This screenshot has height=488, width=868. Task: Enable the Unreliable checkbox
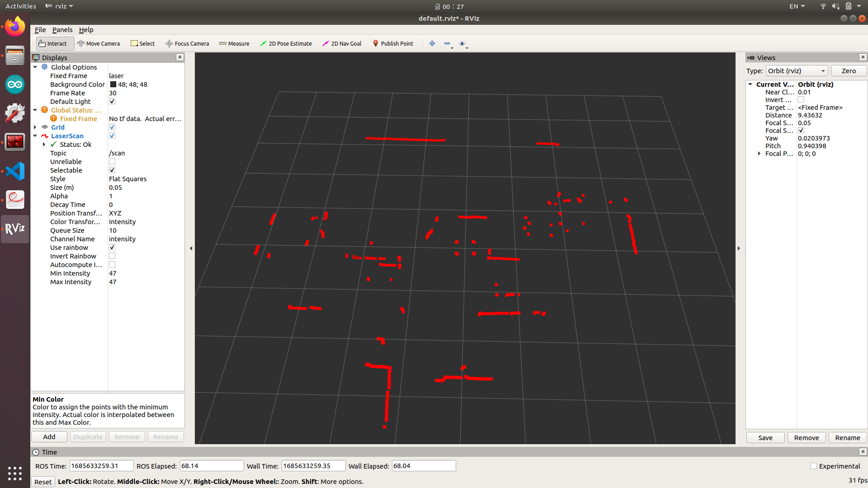coord(112,162)
